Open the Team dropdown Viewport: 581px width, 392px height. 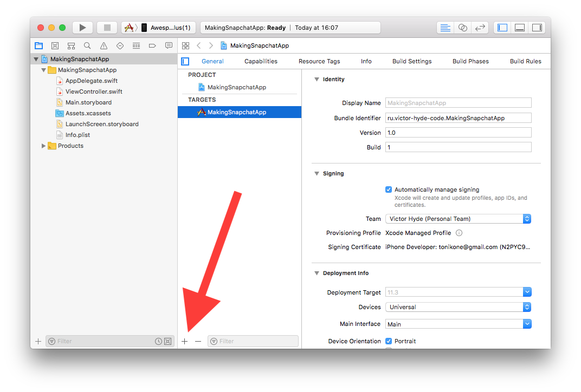[x=459, y=219]
